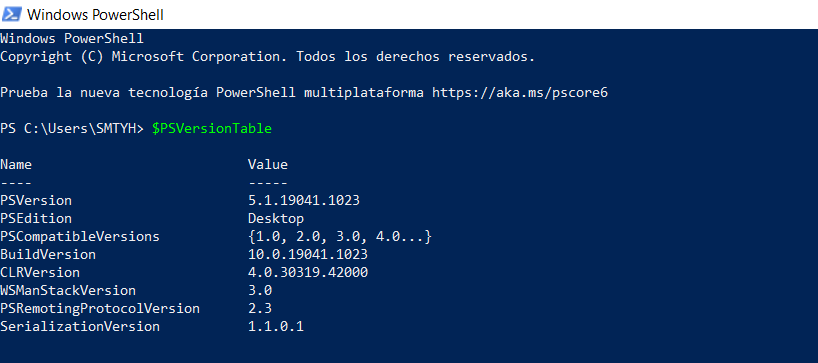Viewport: 818px width, 363px height.
Task: Click the 4.0.30319.42000 CLR value
Action: (x=308, y=273)
